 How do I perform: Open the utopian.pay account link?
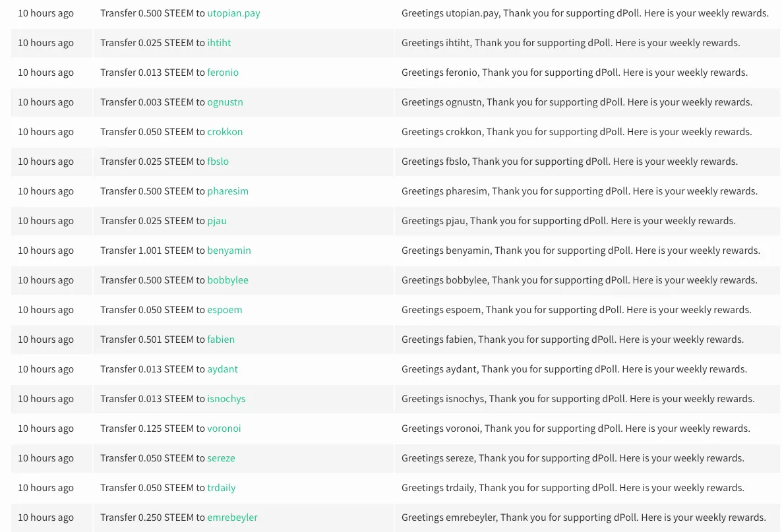point(233,13)
